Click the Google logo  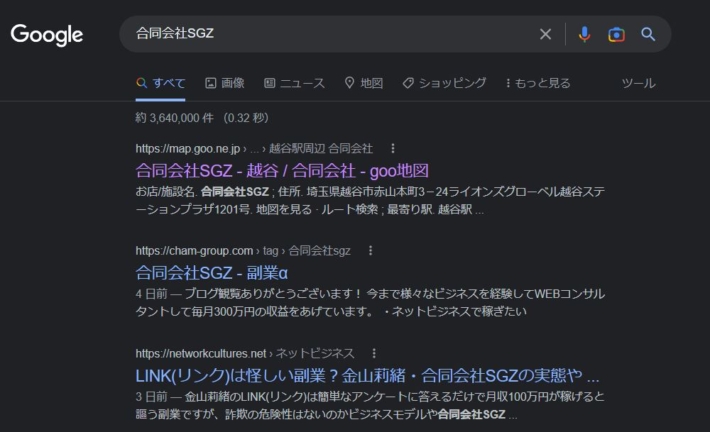pyautogui.click(x=47, y=35)
